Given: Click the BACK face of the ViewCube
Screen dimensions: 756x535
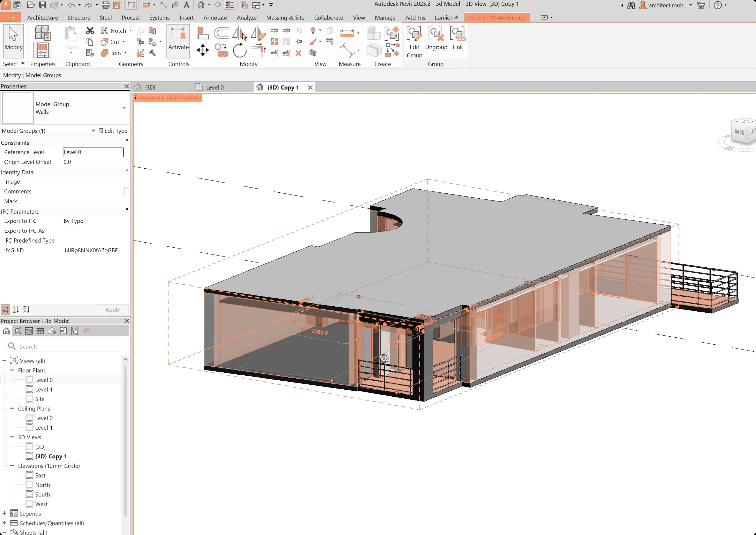Looking at the screenshot, I should [x=739, y=132].
